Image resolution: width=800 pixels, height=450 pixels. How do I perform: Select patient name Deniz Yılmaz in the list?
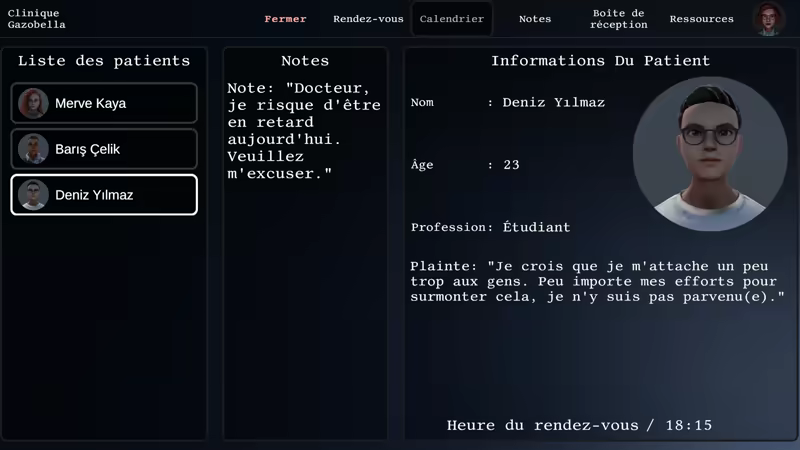tap(94, 195)
